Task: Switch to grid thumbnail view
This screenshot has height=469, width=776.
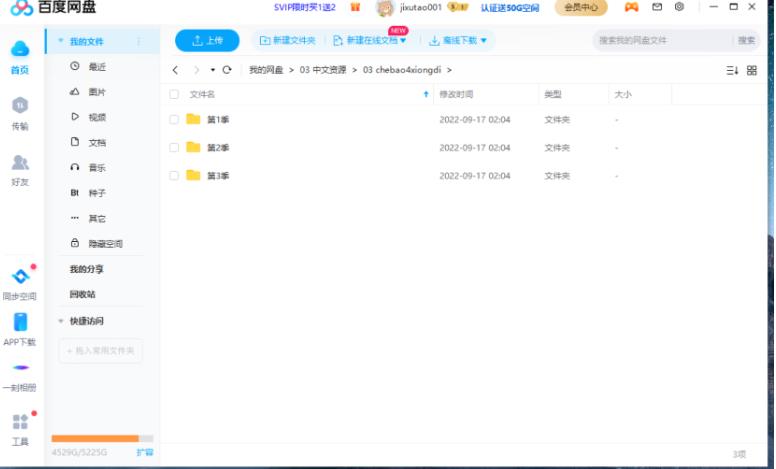Action: click(752, 70)
